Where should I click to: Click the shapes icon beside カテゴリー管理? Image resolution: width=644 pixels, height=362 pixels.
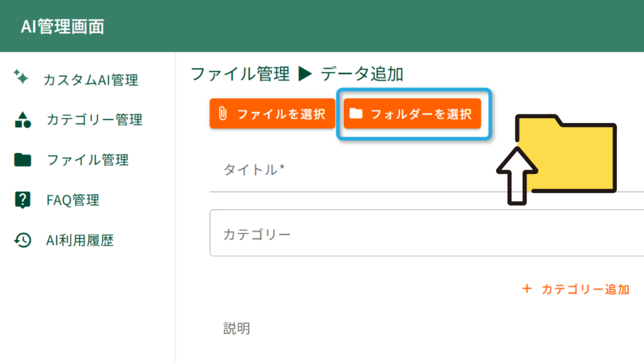(x=22, y=119)
